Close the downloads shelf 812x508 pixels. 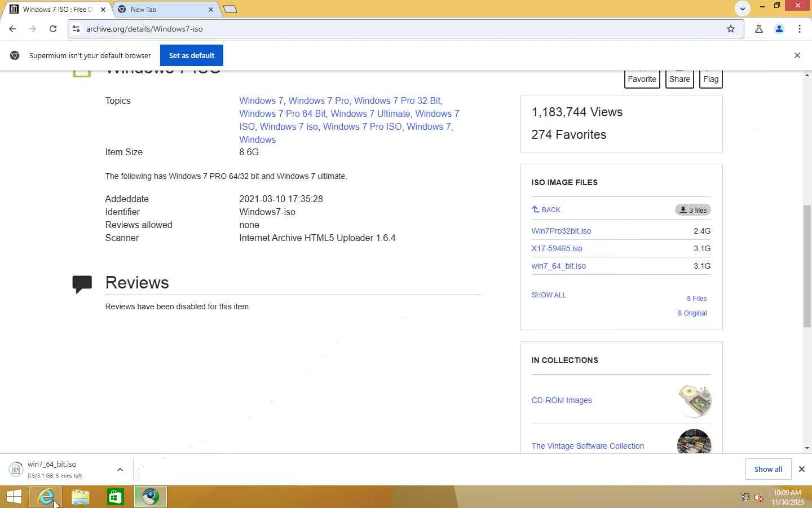coord(801,469)
